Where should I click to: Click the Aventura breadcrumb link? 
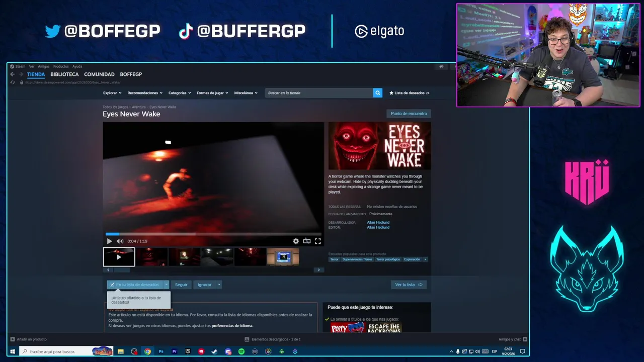click(139, 107)
